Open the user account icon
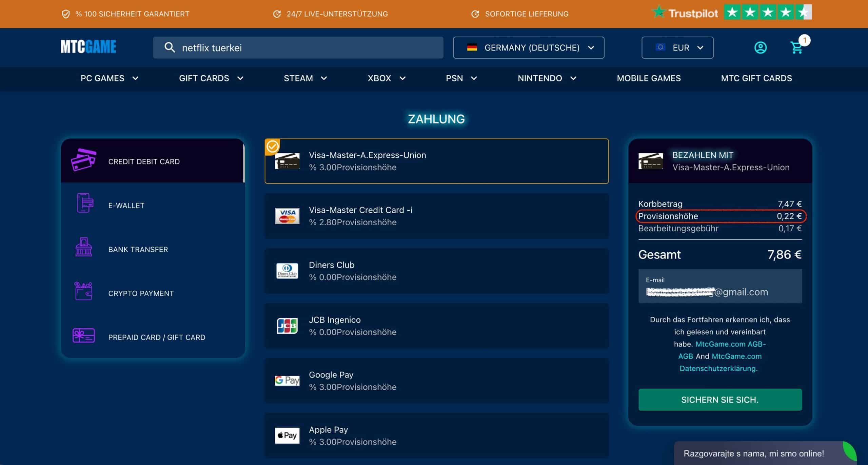 click(760, 47)
